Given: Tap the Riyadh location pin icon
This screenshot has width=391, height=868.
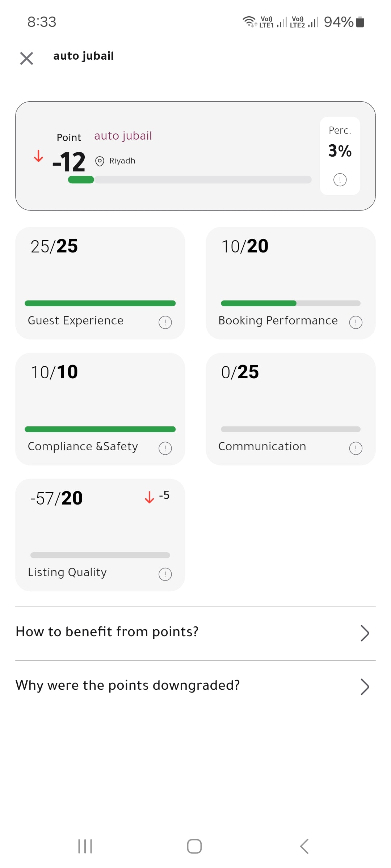Looking at the screenshot, I should 100,161.
